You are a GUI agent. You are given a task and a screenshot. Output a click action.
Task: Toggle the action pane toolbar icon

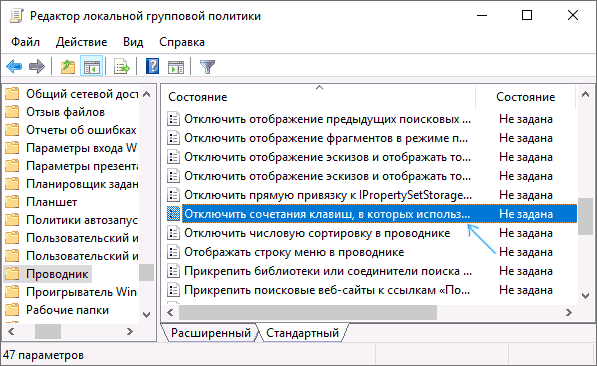click(176, 67)
